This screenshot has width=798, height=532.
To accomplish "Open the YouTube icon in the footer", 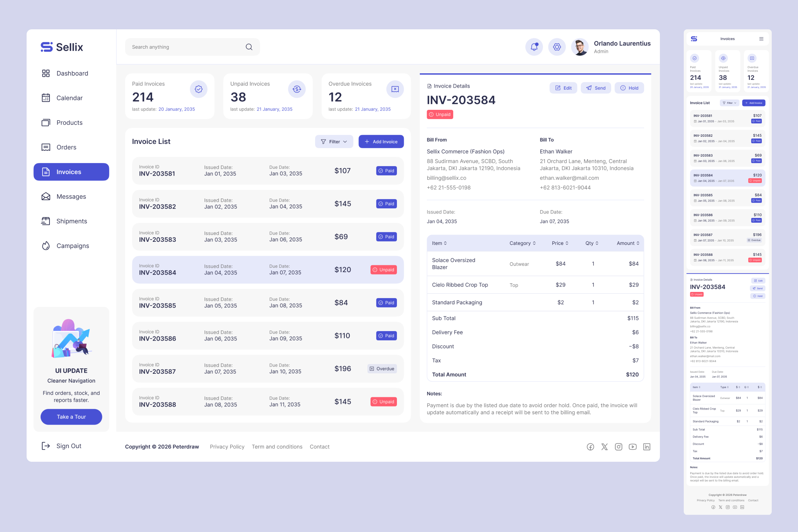I will [x=633, y=447].
